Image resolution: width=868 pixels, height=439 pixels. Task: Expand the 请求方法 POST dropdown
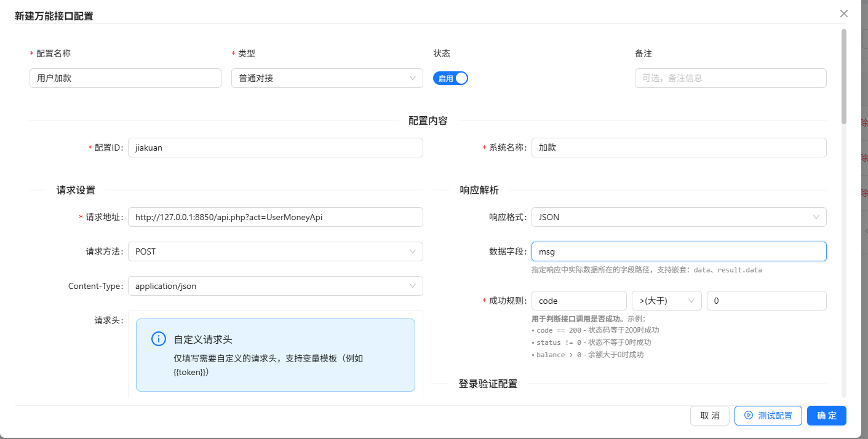pyautogui.click(x=275, y=251)
